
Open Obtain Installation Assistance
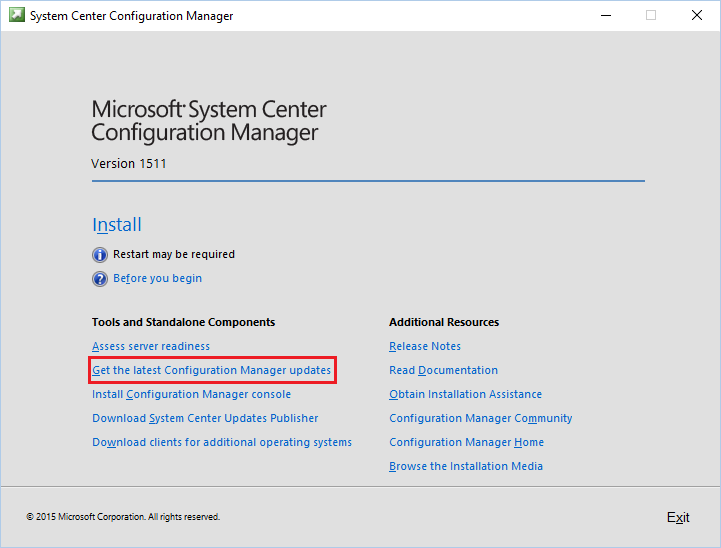click(x=465, y=394)
